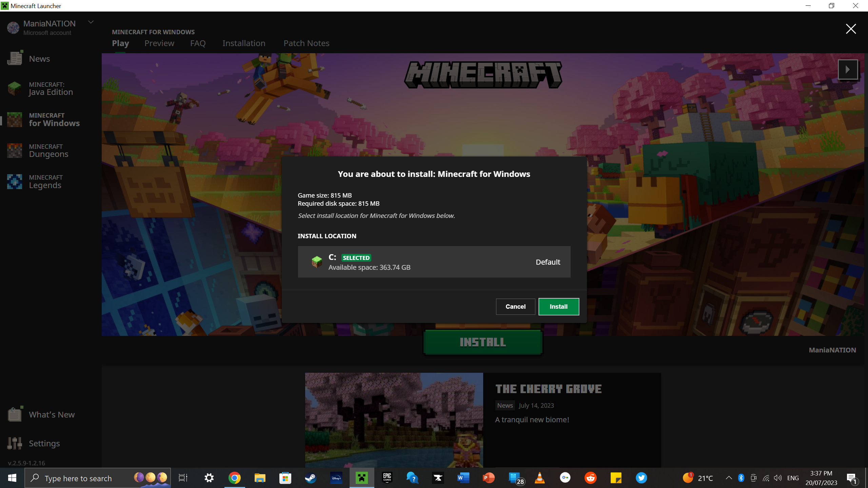The width and height of the screenshot is (868, 488).
Task: Toggle Bluetooth tray icon
Action: click(741, 478)
